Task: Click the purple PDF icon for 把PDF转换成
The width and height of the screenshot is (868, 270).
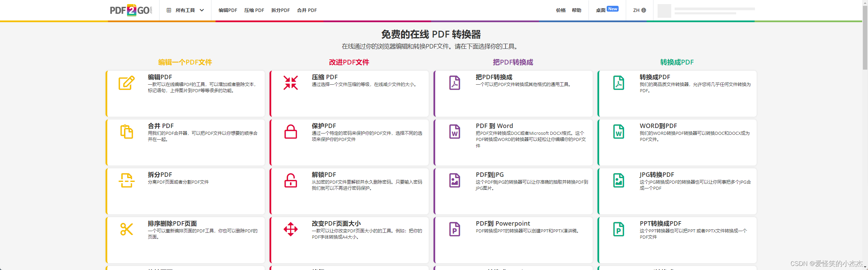Action: click(455, 83)
